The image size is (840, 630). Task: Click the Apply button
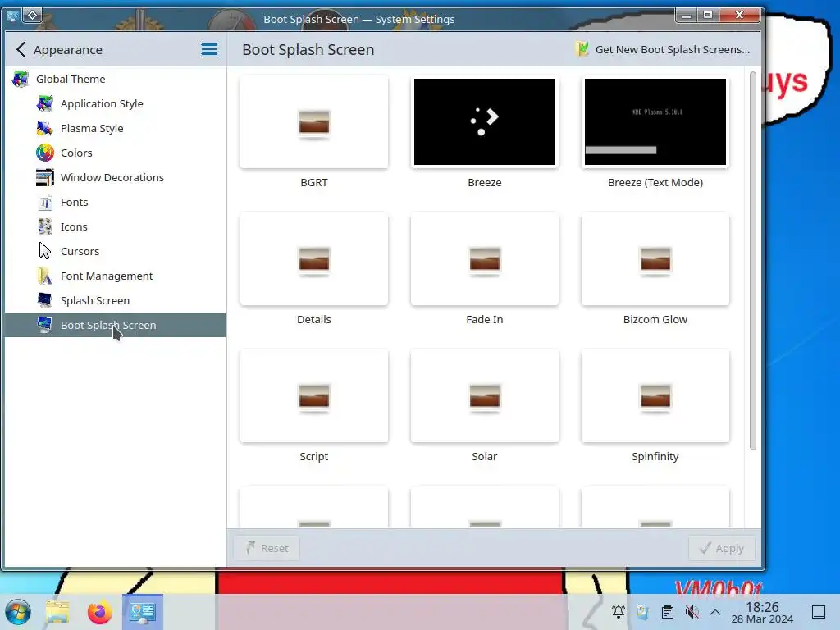[722, 548]
